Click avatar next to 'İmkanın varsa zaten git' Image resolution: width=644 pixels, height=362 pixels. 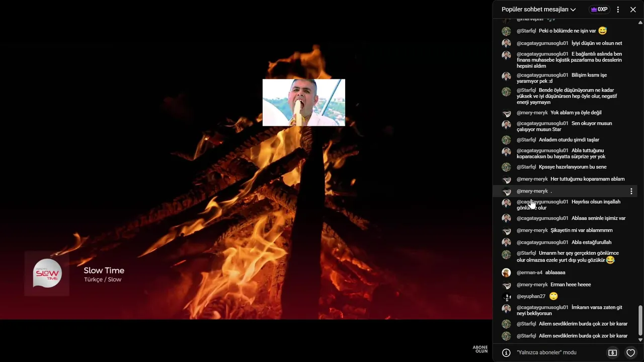click(506, 309)
